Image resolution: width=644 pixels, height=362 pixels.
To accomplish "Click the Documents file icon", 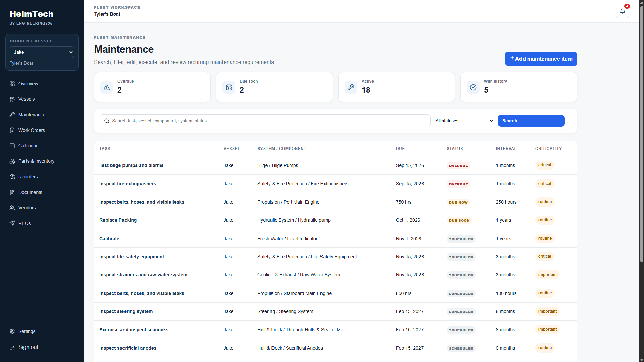I will (x=12, y=192).
